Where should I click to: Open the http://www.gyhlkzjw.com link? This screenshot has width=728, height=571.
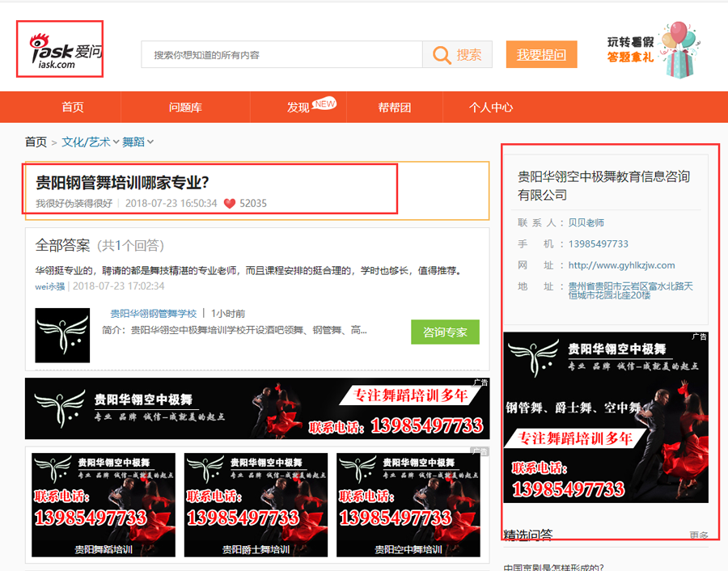pos(622,265)
